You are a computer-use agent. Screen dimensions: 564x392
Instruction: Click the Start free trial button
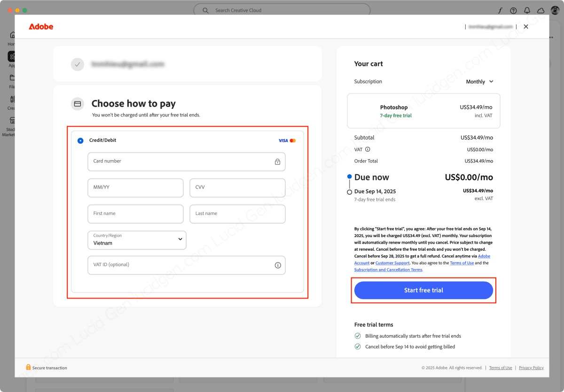click(x=423, y=290)
